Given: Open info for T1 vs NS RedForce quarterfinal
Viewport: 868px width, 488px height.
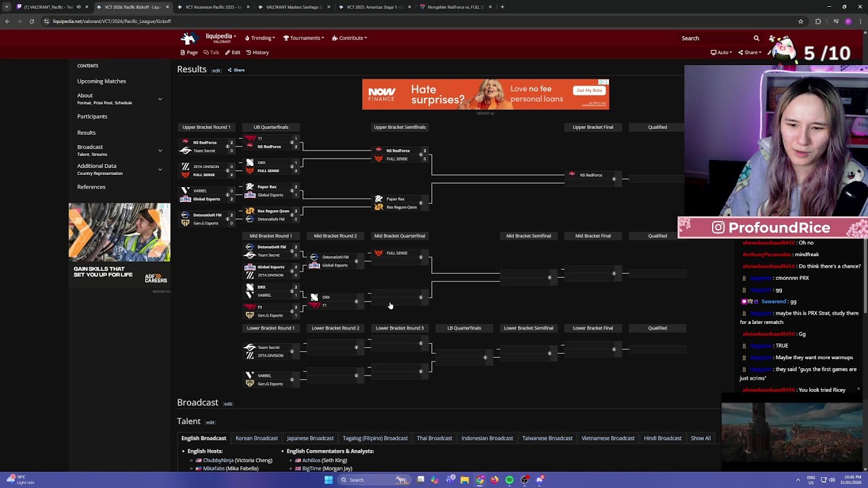Looking at the screenshot, I should coord(292,142).
